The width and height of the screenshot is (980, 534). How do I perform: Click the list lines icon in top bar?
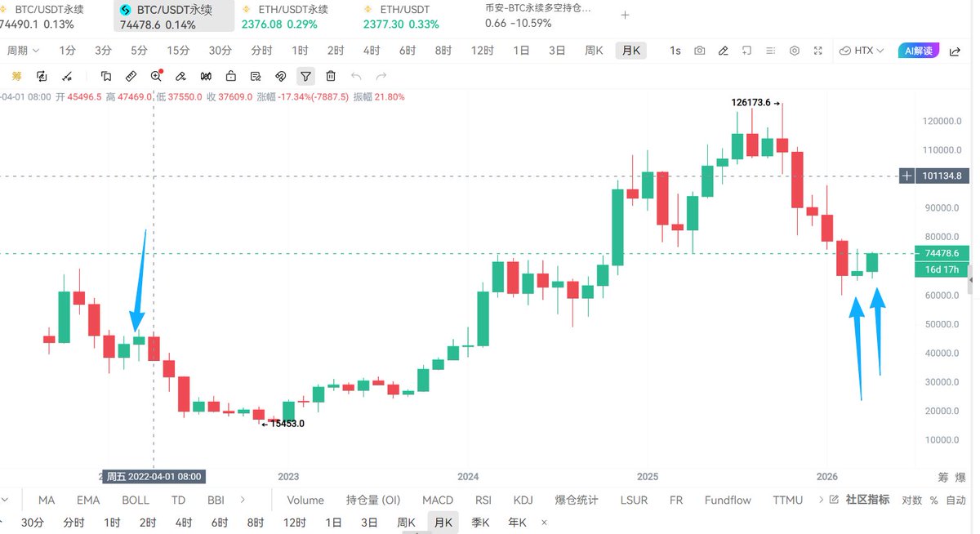(770, 51)
